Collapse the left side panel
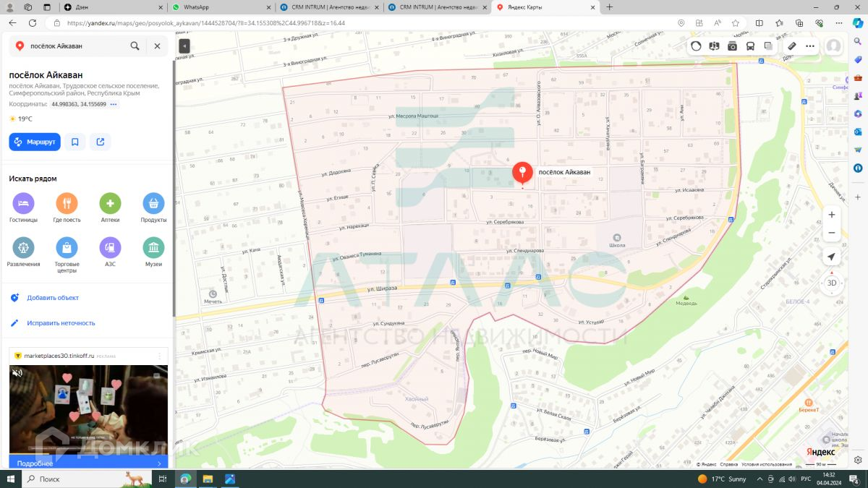The height and width of the screenshot is (488, 868). tap(184, 46)
